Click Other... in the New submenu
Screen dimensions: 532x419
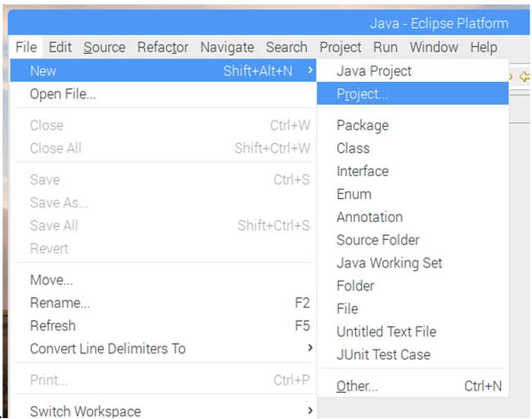(357, 386)
